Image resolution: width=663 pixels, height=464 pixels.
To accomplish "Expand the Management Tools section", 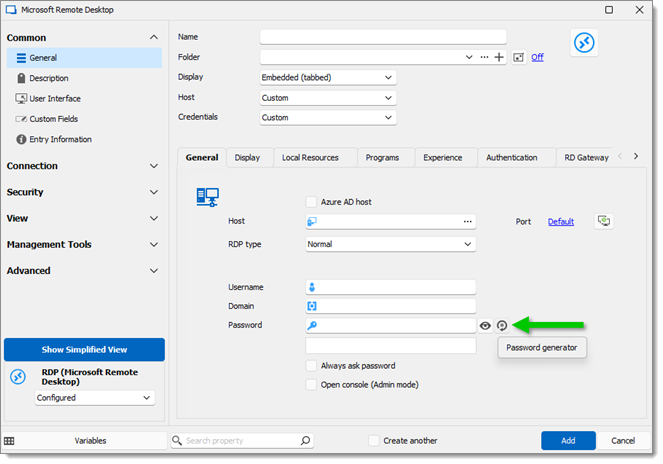I will [154, 244].
